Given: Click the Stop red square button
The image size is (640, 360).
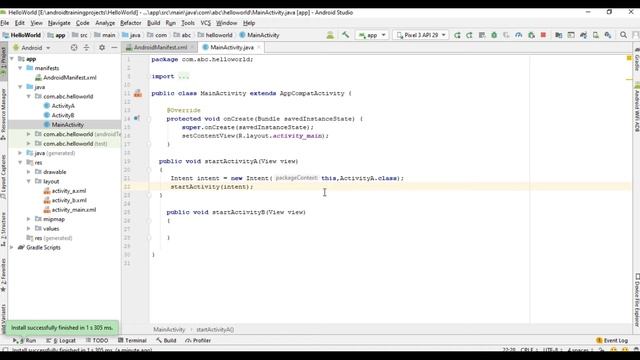Looking at the screenshot, I should point(543,35).
